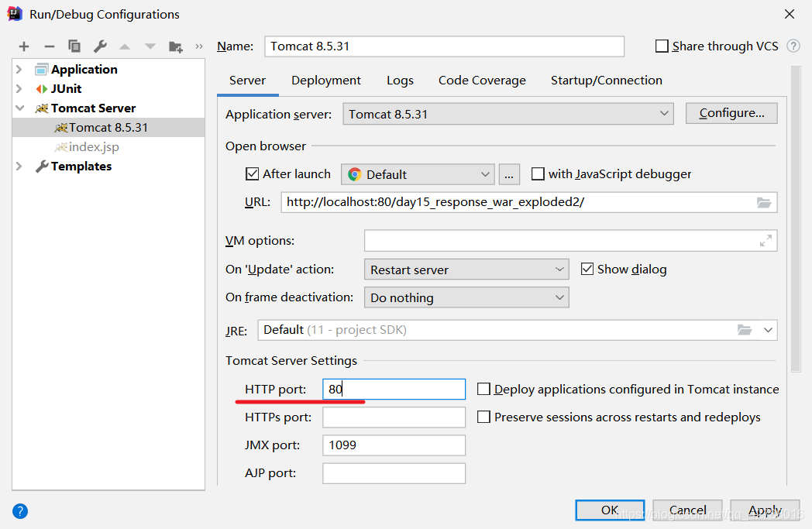Confirm with the OK button
Viewport: 812px width, 529px height.
[610, 510]
